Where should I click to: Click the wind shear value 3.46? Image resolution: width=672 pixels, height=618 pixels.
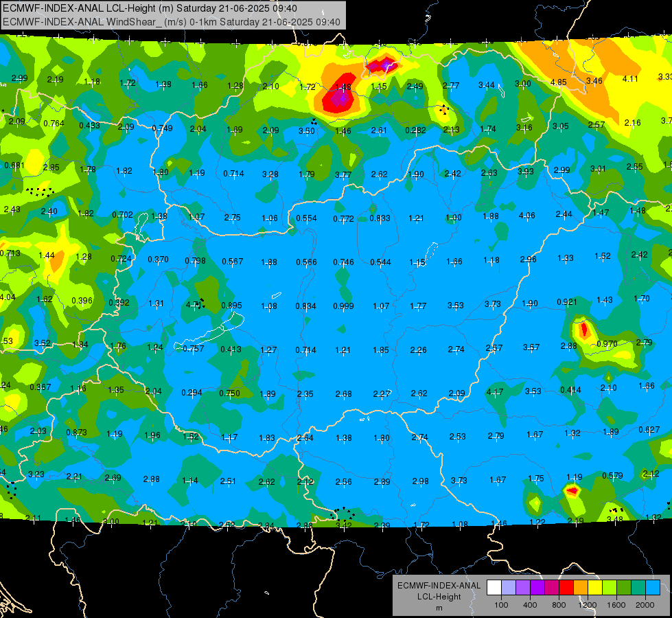[x=594, y=80]
